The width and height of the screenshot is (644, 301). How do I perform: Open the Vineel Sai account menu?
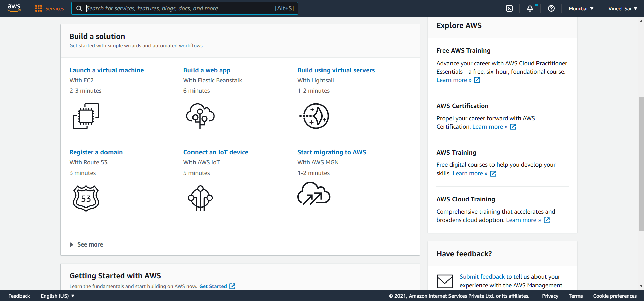pos(622,8)
